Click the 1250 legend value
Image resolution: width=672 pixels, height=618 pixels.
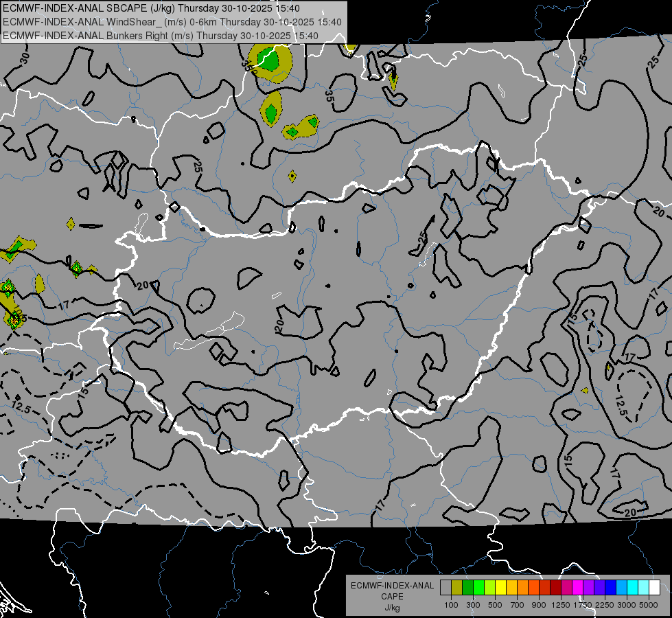(561, 605)
